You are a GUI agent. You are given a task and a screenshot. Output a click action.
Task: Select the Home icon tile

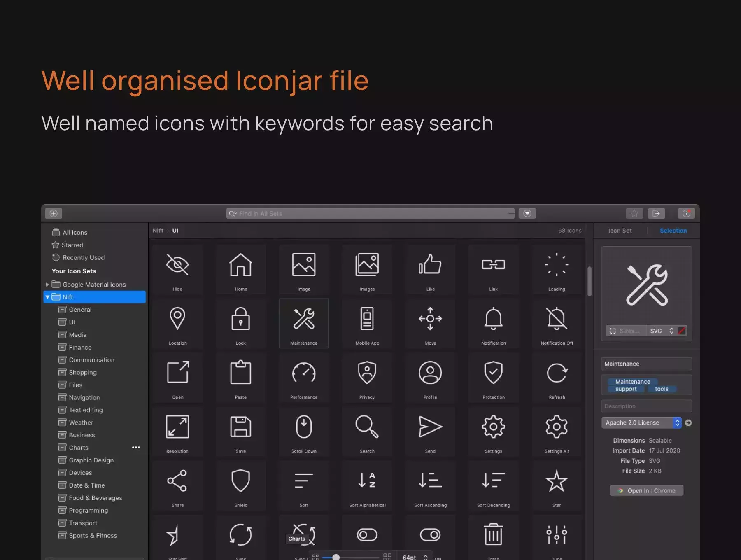tap(241, 270)
